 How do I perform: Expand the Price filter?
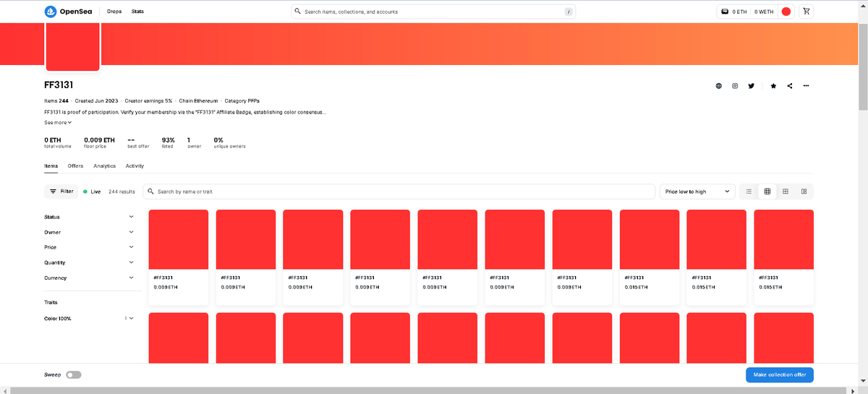(89, 247)
